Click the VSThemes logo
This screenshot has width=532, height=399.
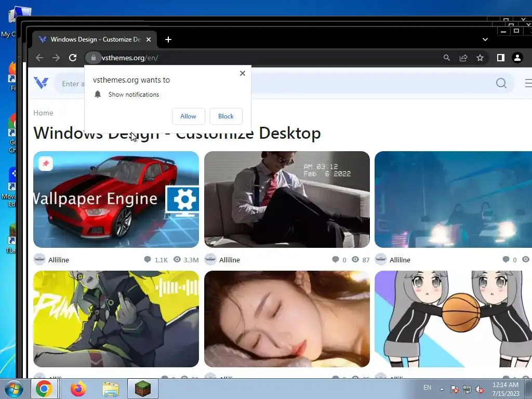(41, 83)
